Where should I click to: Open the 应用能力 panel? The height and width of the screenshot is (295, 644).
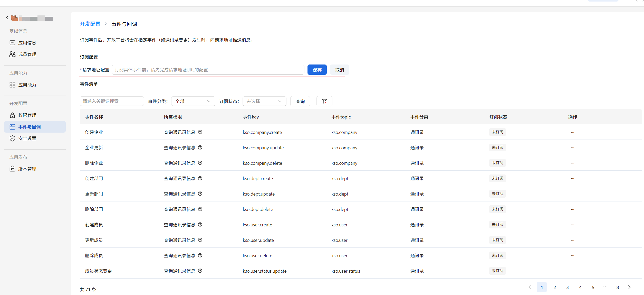[x=27, y=85]
